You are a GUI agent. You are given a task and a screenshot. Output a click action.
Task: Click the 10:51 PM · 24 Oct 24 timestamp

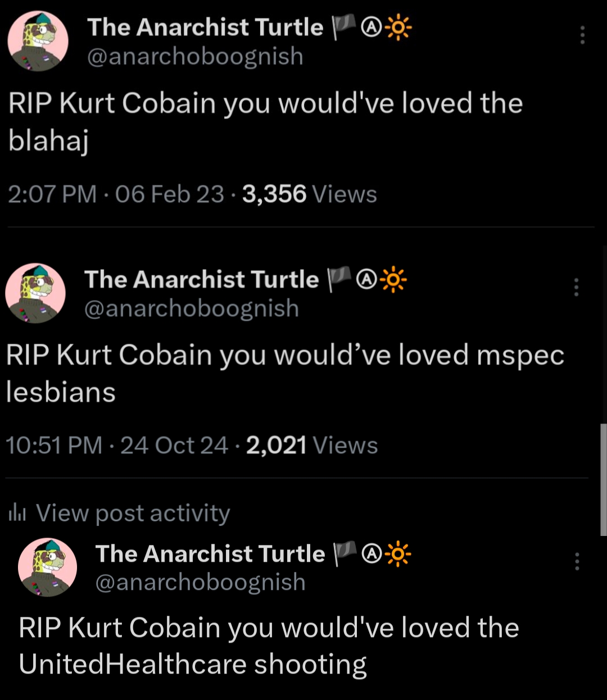117,446
